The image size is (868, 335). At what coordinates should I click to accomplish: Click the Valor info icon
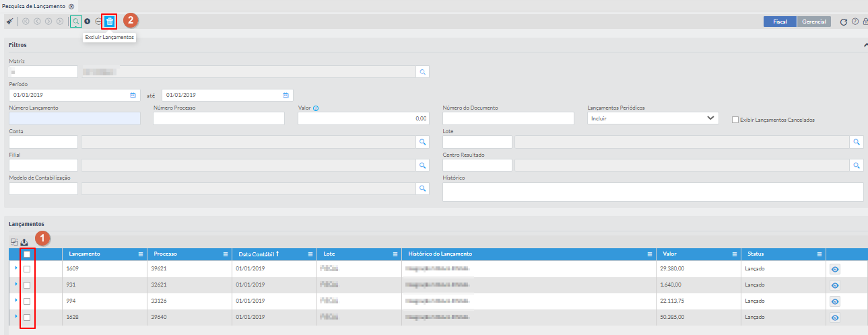click(316, 108)
